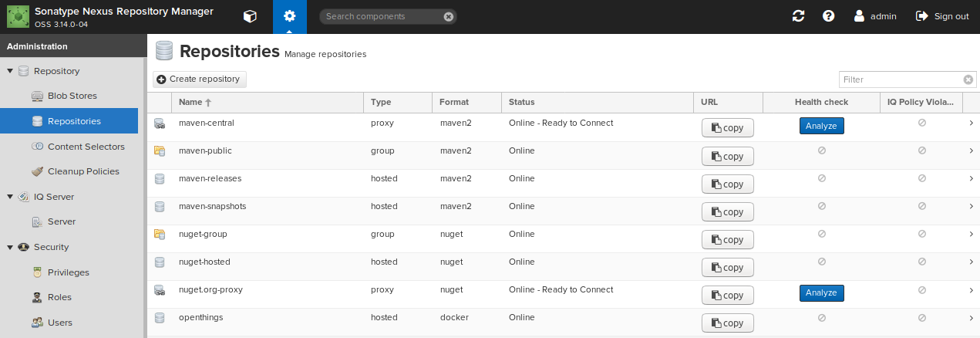Copy URL of maven-releases
This screenshot has width=980, height=338.
[x=728, y=184]
